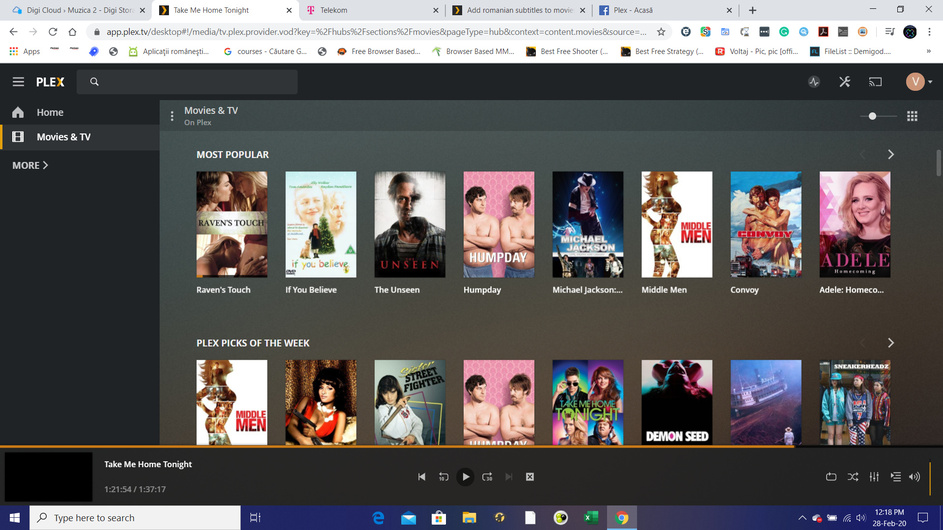This screenshot has height=530, width=943.
Task: Switch to Digi Cloud browser tab
Action: coord(78,10)
